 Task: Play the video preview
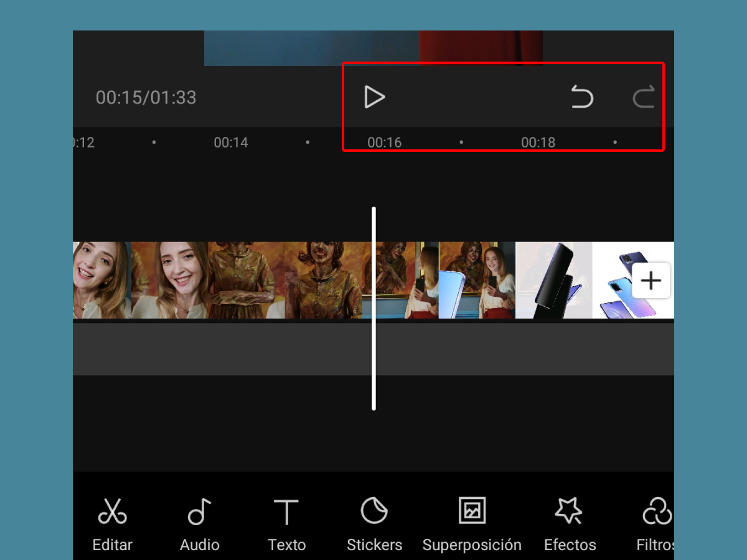pyautogui.click(x=374, y=97)
